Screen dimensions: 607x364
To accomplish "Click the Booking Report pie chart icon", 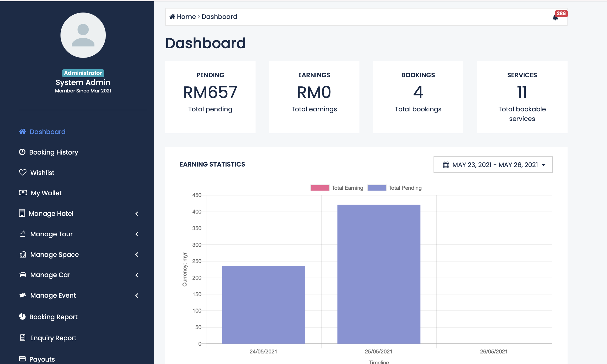I will point(22,317).
